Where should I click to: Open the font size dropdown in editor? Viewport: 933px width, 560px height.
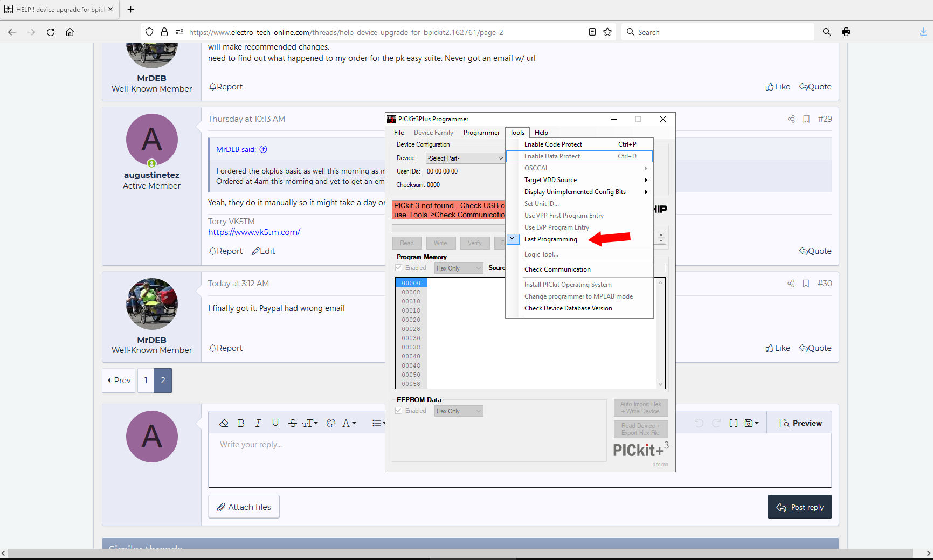point(310,423)
